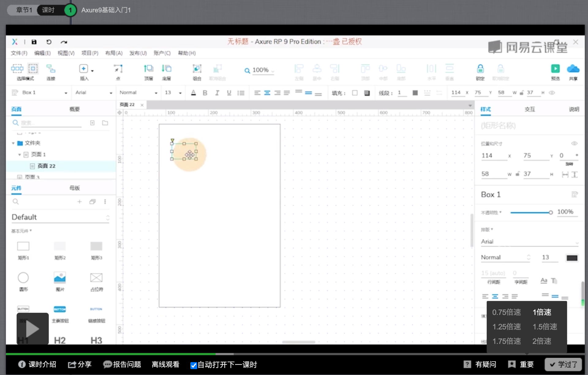Open the Arial font dropdown in format bar
This screenshot has width=588, height=375.
click(x=94, y=93)
